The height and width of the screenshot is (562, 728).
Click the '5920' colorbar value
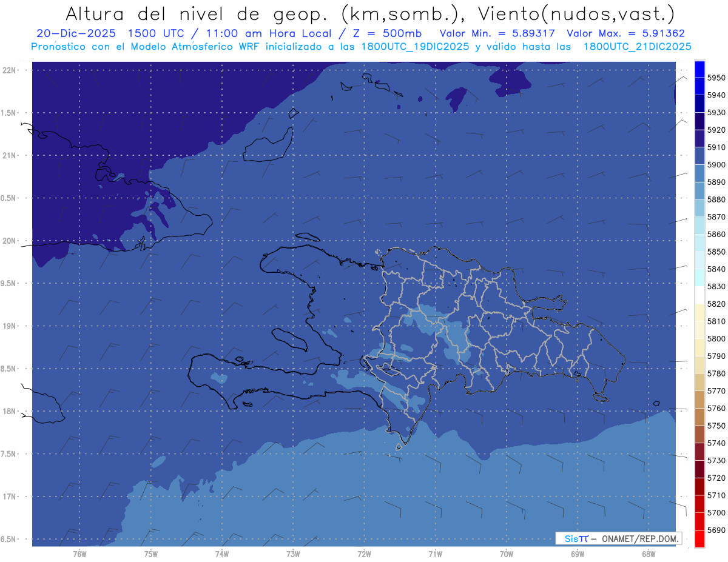(716, 130)
